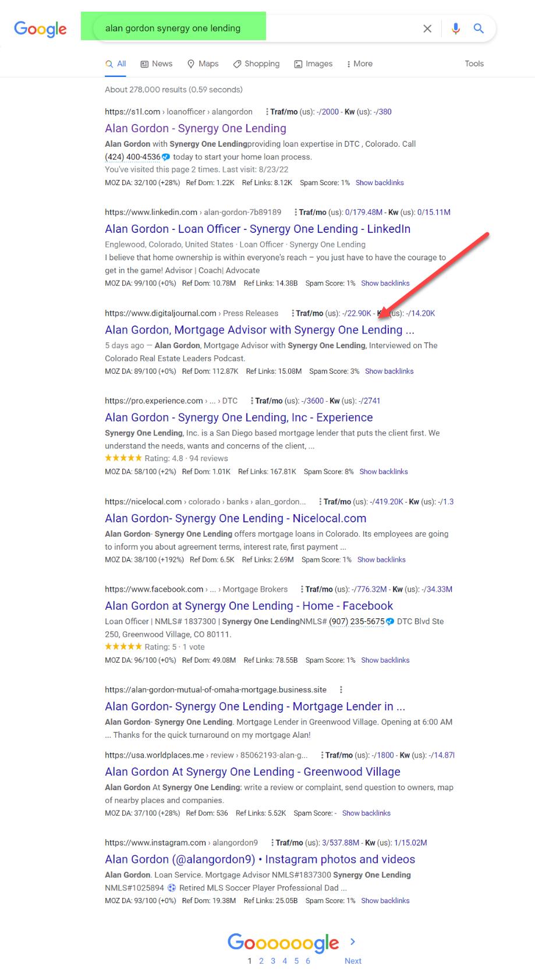
Task: Show backlinks for the Facebook result
Action: (385, 660)
